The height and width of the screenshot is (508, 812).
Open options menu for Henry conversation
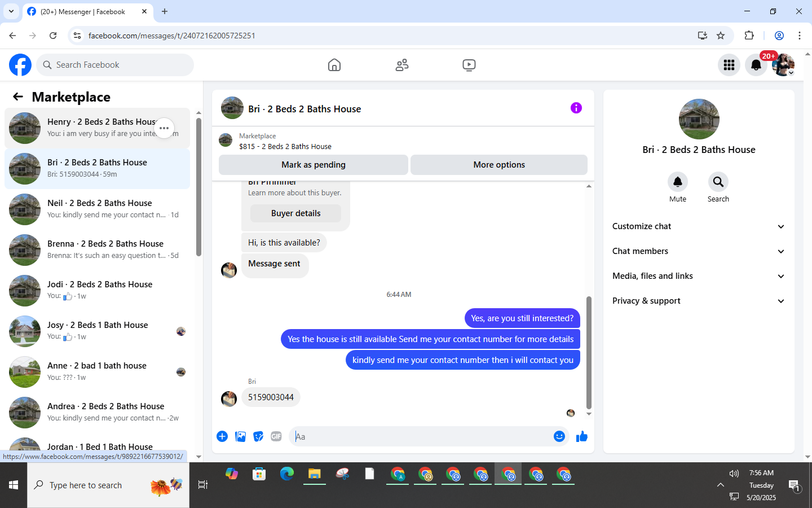(x=164, y=128)
